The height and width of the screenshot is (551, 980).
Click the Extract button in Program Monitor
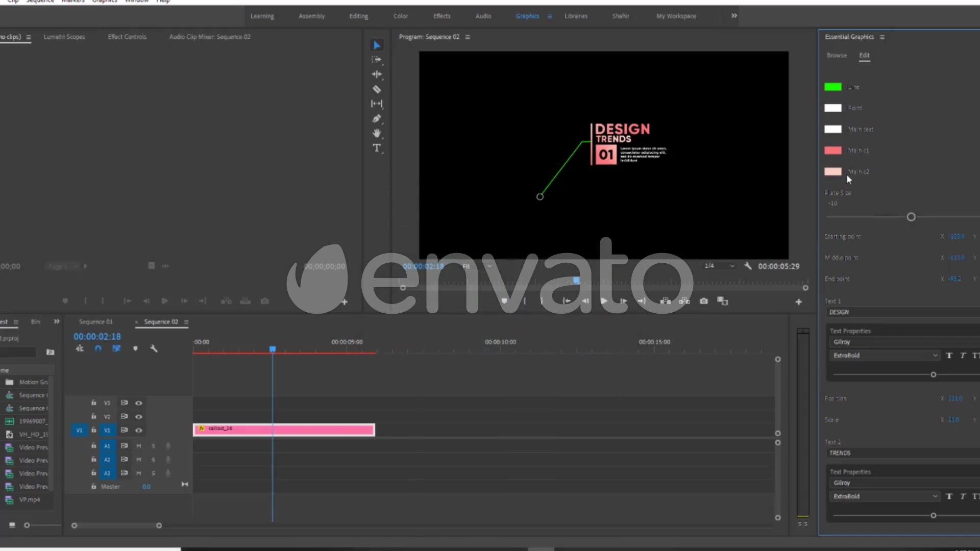tap(684, 301)
